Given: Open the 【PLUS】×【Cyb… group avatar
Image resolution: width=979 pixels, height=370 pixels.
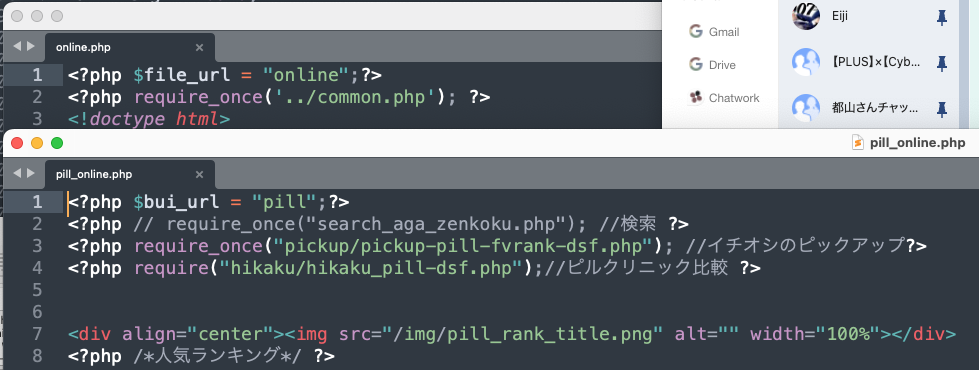Looking at the screenshot, I should (805, 62).
